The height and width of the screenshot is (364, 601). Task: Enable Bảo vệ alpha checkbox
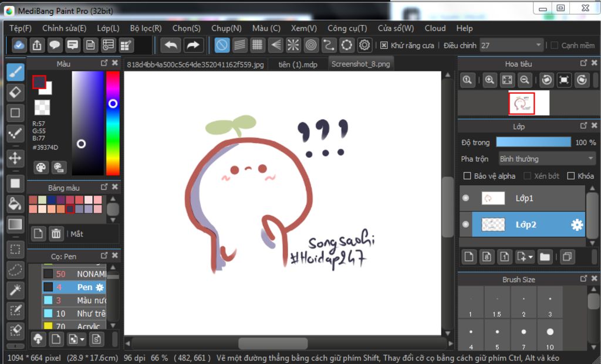tap(467, 176)
